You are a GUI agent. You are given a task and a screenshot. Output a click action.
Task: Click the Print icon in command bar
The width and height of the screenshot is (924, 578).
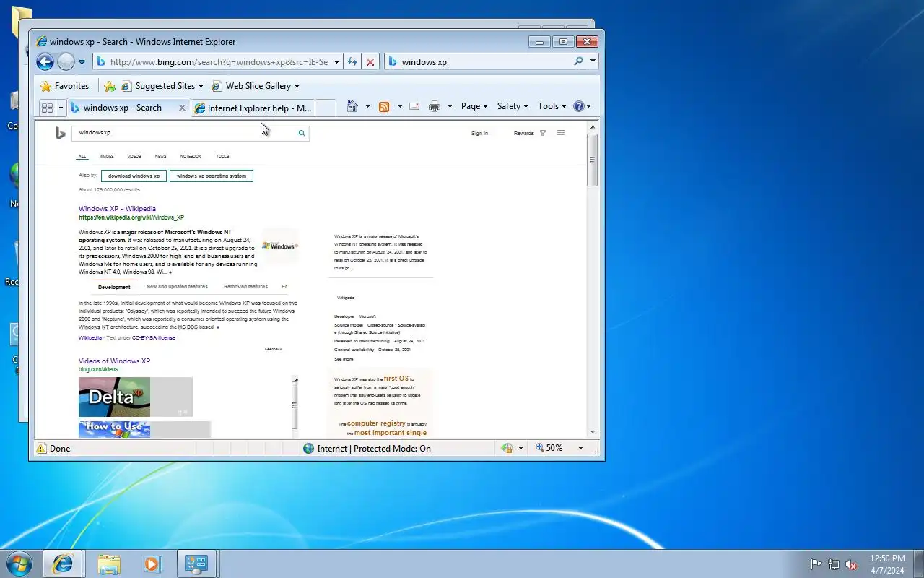pyautogui.click(x=435, y=106)
